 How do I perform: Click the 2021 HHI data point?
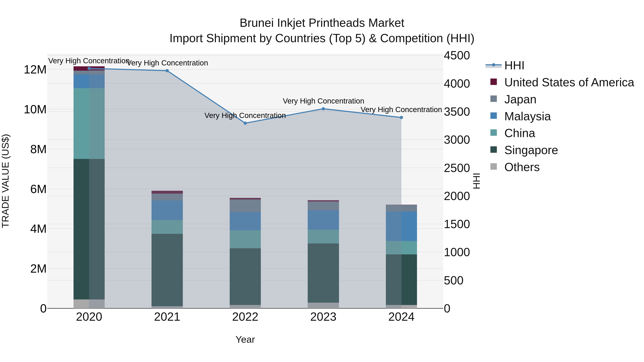point(167,71)
